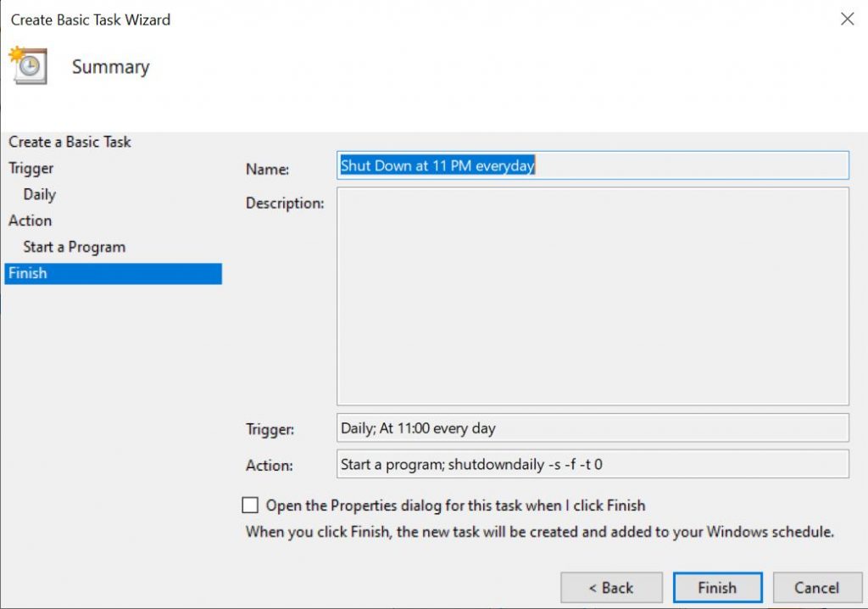Screen dimensions: 868x609
Task: Enable Open the Properties dialog checkbox
Action: click(250, 505)
